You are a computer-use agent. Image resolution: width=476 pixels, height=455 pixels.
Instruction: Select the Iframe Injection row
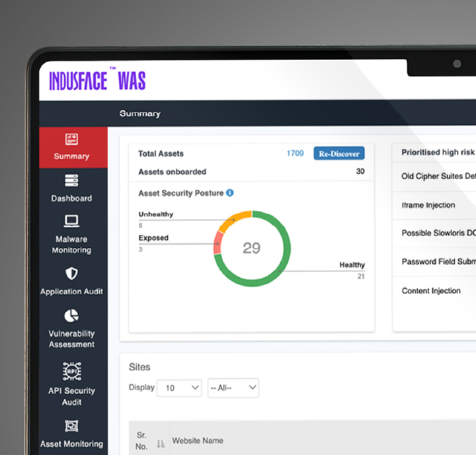[x=434, y=205]
